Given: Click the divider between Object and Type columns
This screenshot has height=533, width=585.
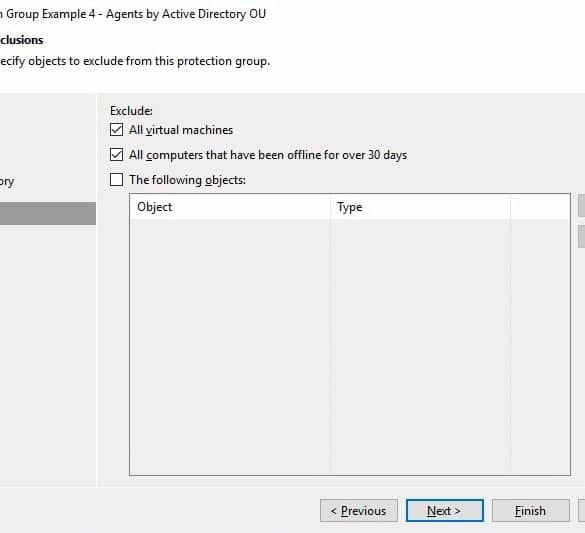Looking at the screenshot, I should (x=330, y=207).
